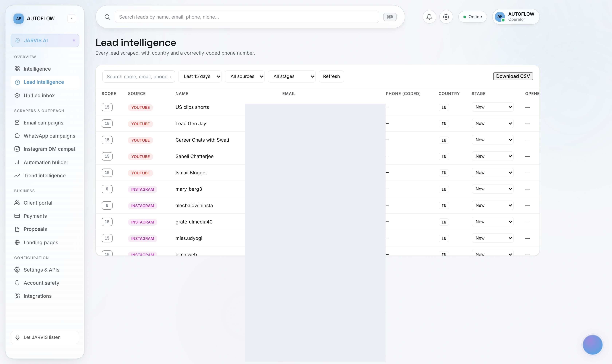
Task: Change stage for miss.udyogi row
Action: [493, 238]
